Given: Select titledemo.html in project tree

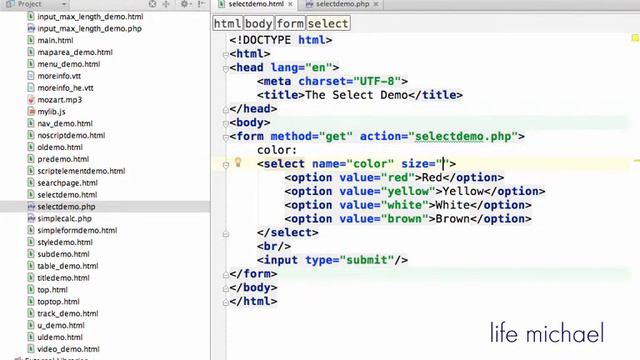Looking at the screenshot, I should (x=63, y=278).
